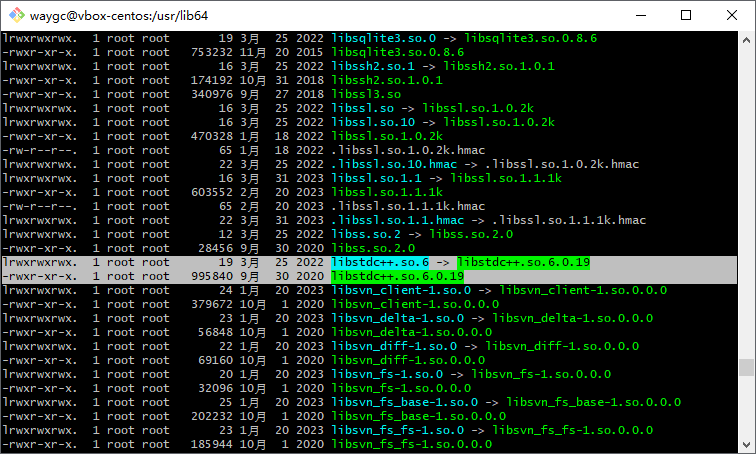
Task: Click file libsvn_fs-1.so.0.0.0 sized 32096
Action: 401,388
